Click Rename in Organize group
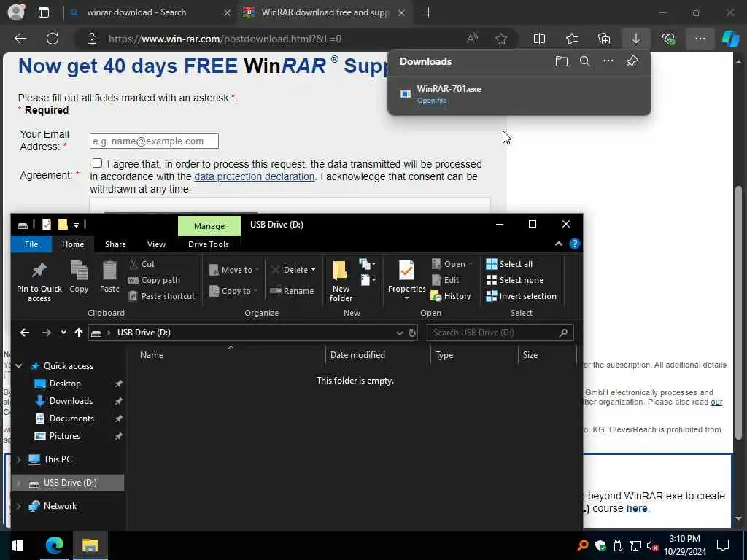Screen dimensions: 747x560 (x=292, y=291)
